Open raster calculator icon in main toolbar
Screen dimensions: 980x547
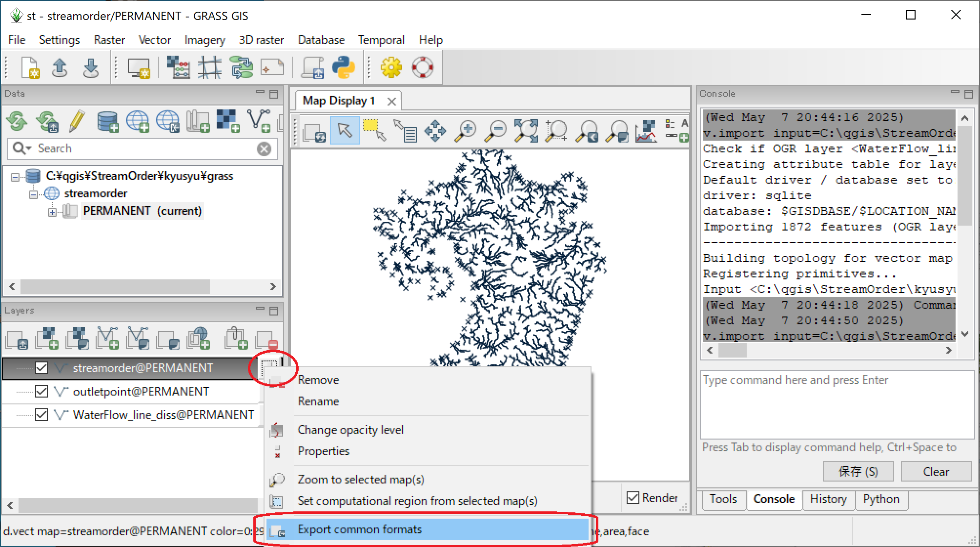click(178, 67)
